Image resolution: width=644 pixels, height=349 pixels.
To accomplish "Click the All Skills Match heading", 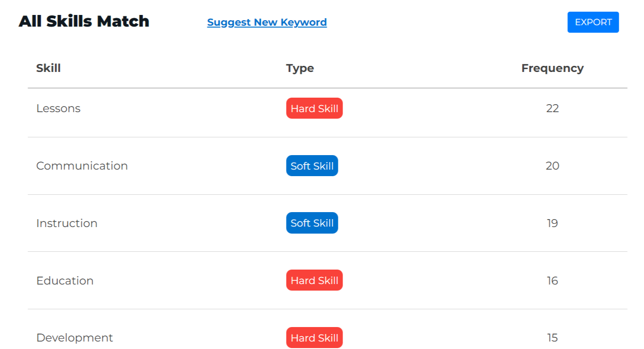I will click(84, 21).
